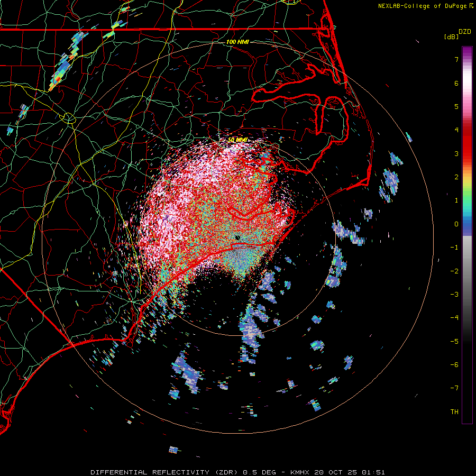
Task: Click the 0 dB tick label on the scale
Action: (x=456, y=224)
